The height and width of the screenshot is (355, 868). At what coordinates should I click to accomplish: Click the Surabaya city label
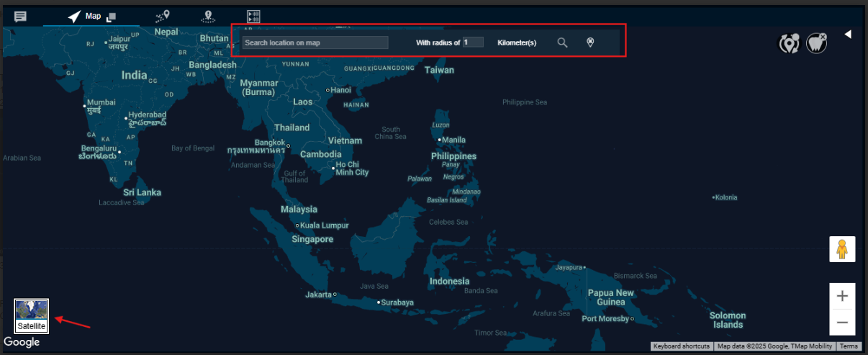(x=397, y=302)
